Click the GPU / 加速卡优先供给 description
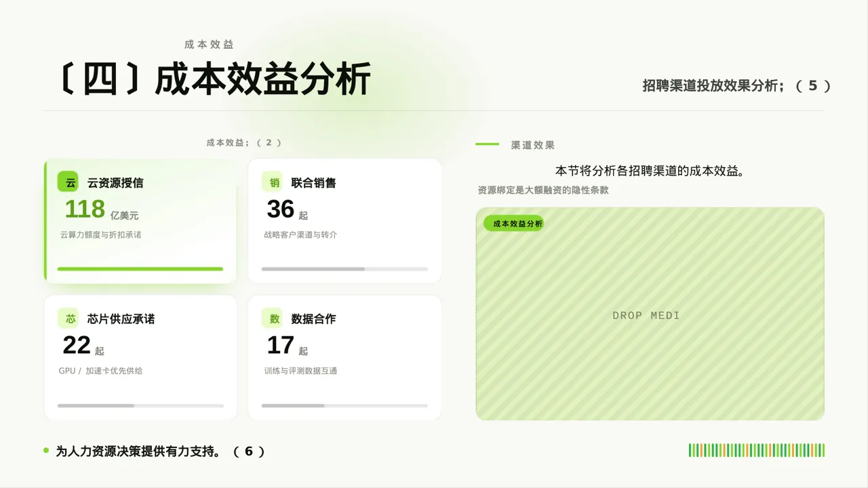This screenshot has height=488, width=868. pos(100,371)
